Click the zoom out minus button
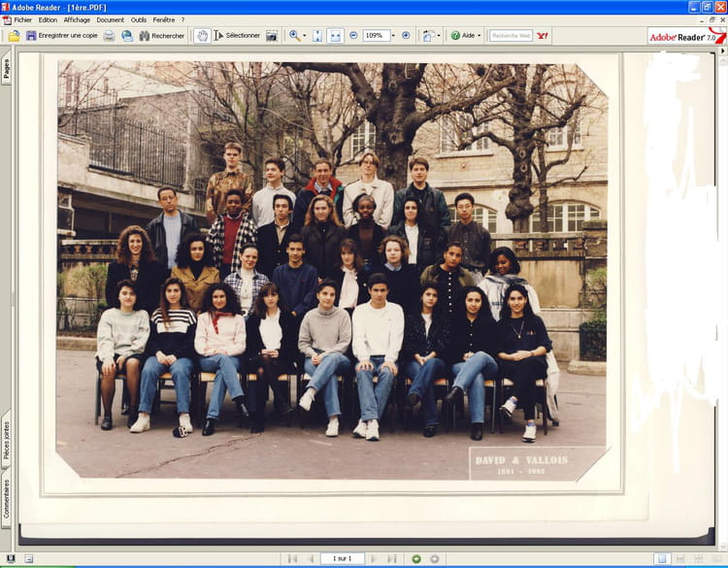 click(x=353, y=36)
